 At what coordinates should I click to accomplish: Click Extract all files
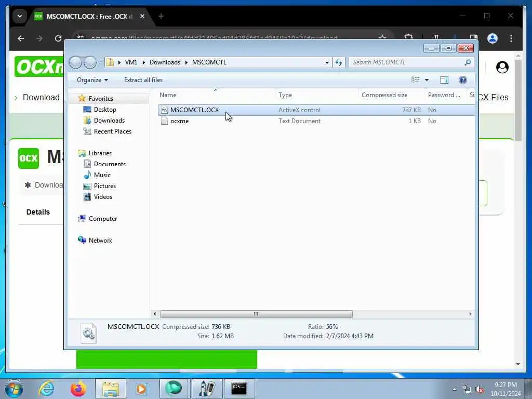[x=143, y=80]
